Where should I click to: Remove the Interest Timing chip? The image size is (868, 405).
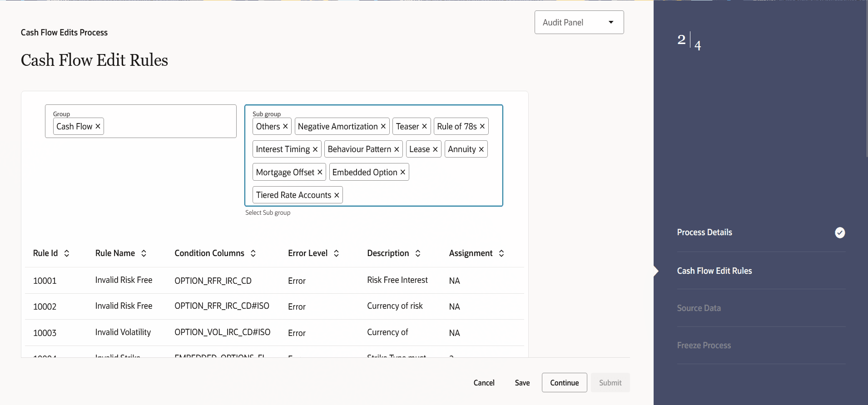click(315, 149)
